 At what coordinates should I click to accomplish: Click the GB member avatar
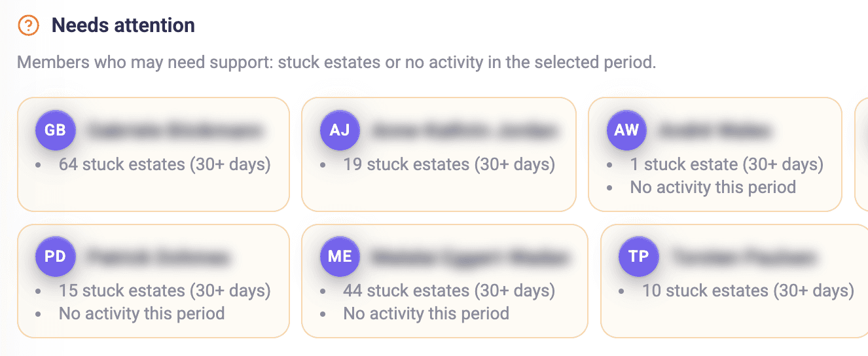point(56,130)
